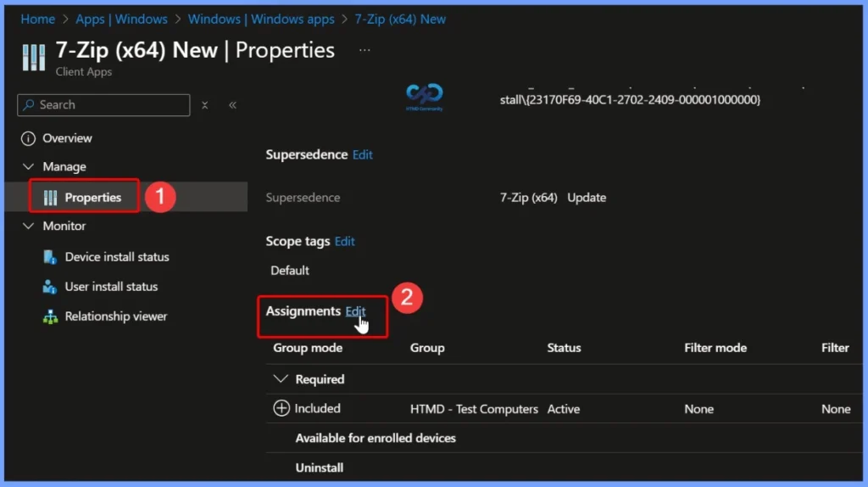Collapse the Required group chevron
Viewport: 868px width, 487px height.
tap(281, 379)
